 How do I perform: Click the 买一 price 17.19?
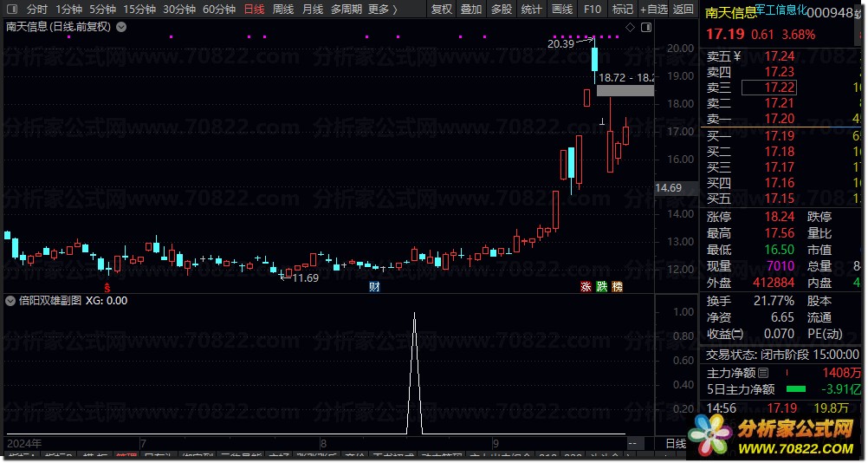click(780, 135)
